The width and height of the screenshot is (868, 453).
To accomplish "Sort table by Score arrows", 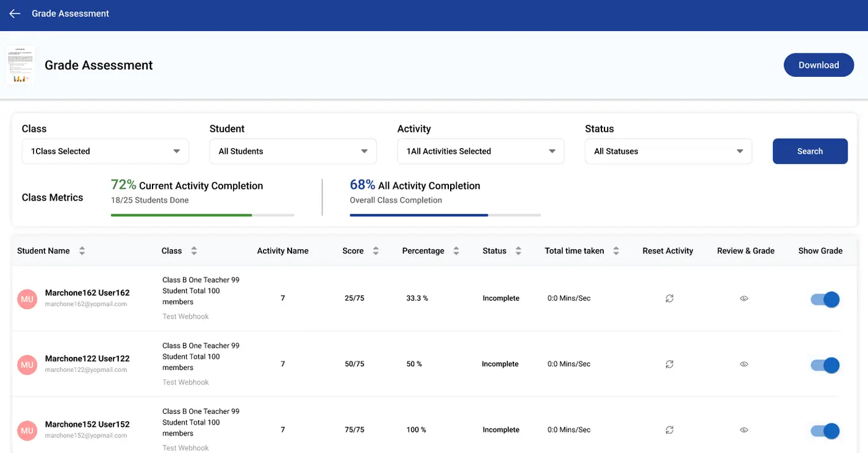I will [x=376, y=251].
